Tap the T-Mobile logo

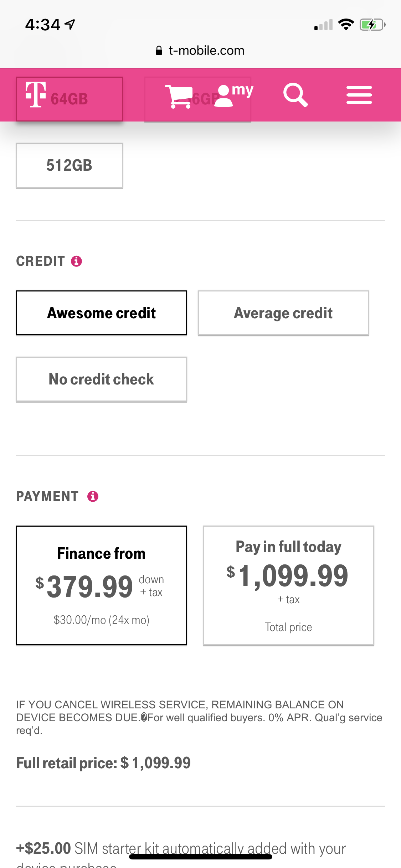tap(36, 94)
